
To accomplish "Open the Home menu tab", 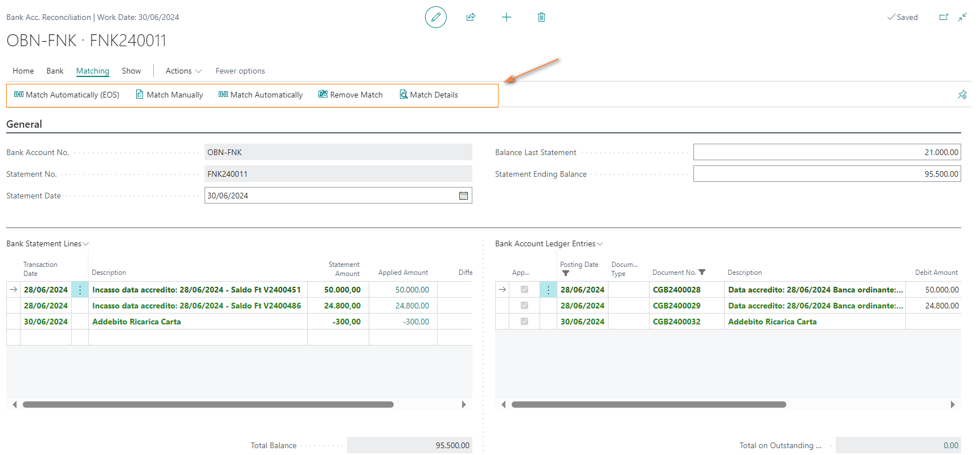I will (23, 71).
